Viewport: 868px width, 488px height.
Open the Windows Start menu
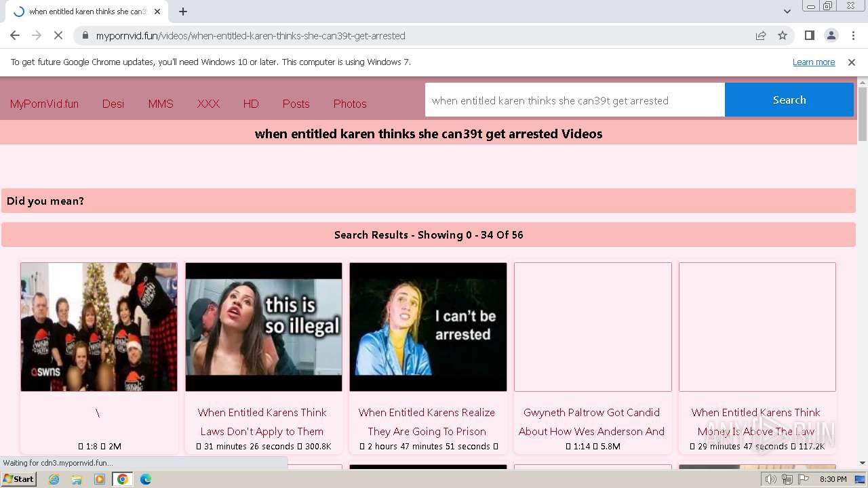19,479
